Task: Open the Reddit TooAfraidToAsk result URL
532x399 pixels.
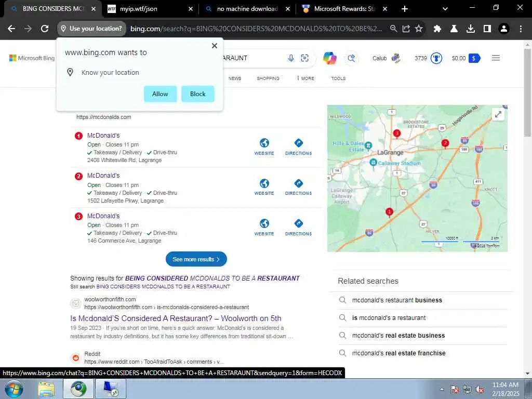Action: pos(154,362)
